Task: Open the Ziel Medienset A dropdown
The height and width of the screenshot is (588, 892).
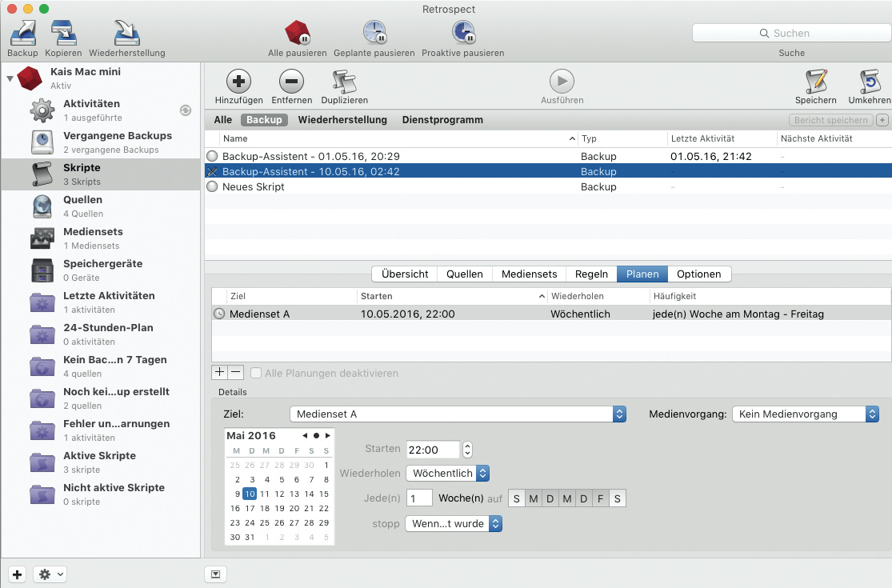Action: pos(458,414)
